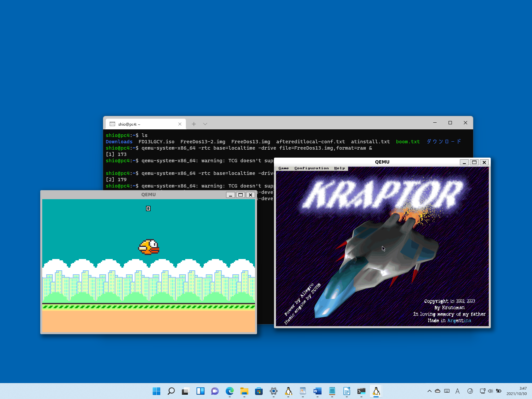Open the Help menu in Kraptor

tap(339, 168)
